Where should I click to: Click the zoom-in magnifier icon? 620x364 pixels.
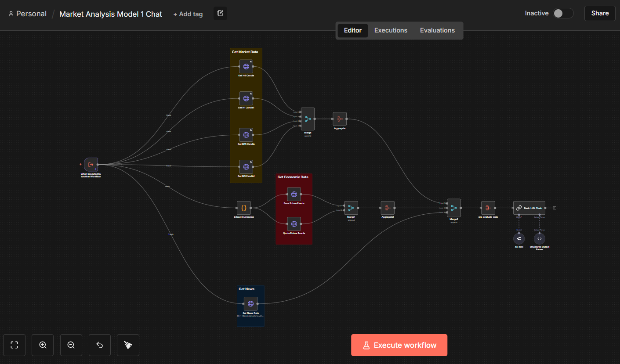click(x=42, y=345)
